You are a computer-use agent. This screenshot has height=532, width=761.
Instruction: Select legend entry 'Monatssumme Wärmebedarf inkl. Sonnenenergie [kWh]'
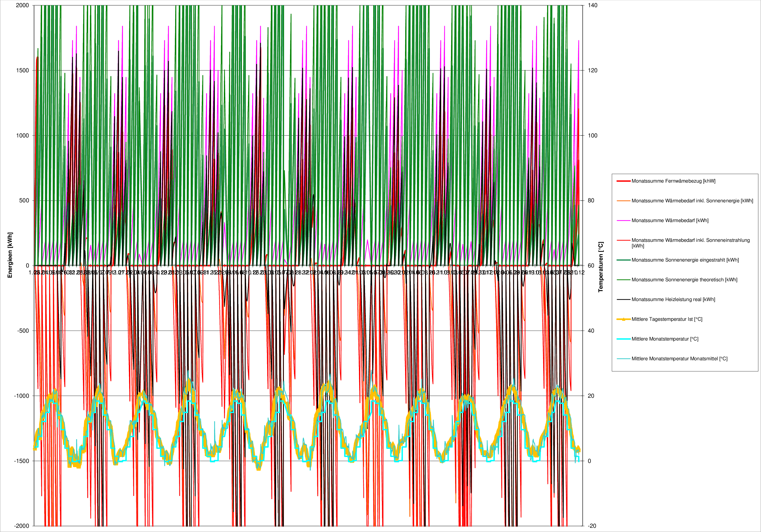pyautogui.click(x=692, y=201)
